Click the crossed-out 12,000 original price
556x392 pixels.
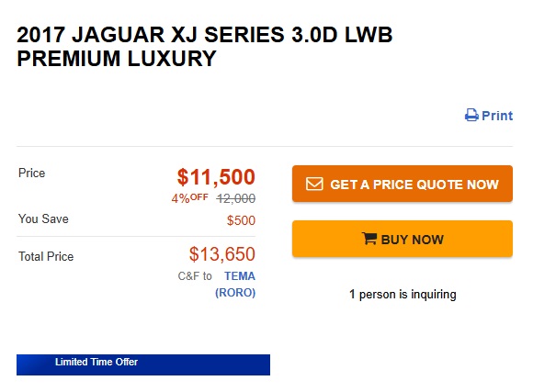click(x=235, y=198)
